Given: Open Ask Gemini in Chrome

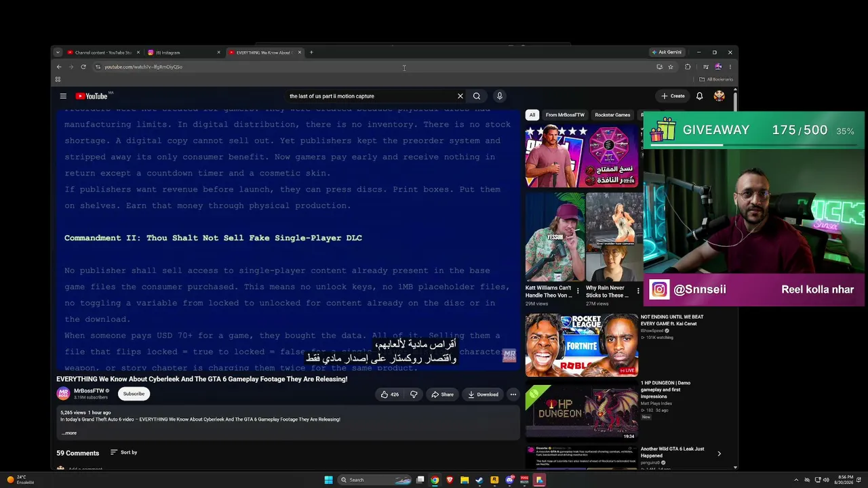Looking at the screenshot, I should coord(667,52).
